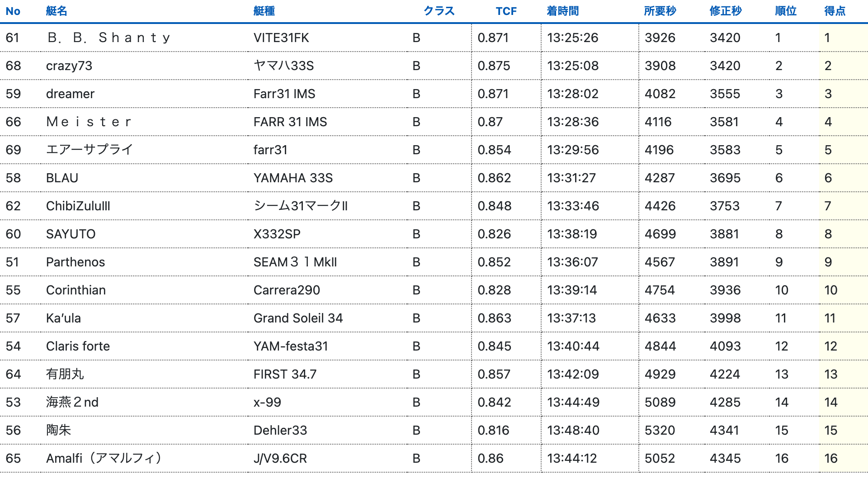Click the No column header
Image resolution: width=868 pixels, height=479 pixels.
(x=13, y=11)
